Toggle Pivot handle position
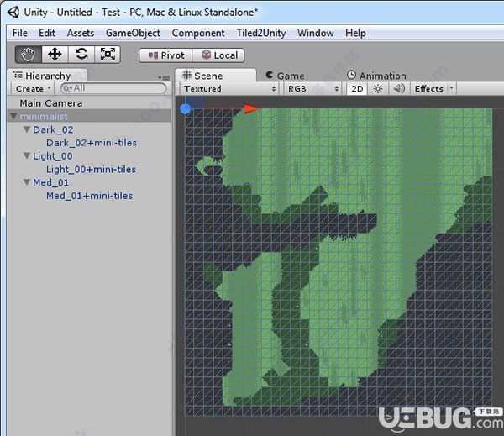The image size is (504, 436). click(165, 55)
